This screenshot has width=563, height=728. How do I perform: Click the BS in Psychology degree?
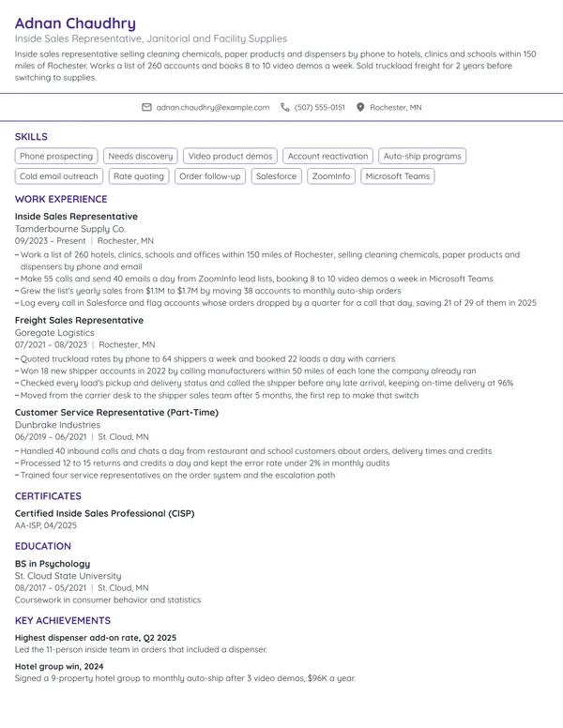[x=53, y=564]
